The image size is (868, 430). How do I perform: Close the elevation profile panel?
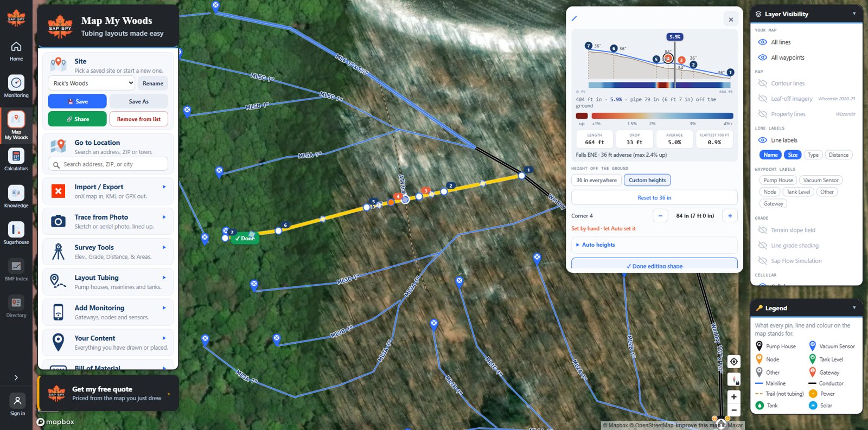(731, 20)
